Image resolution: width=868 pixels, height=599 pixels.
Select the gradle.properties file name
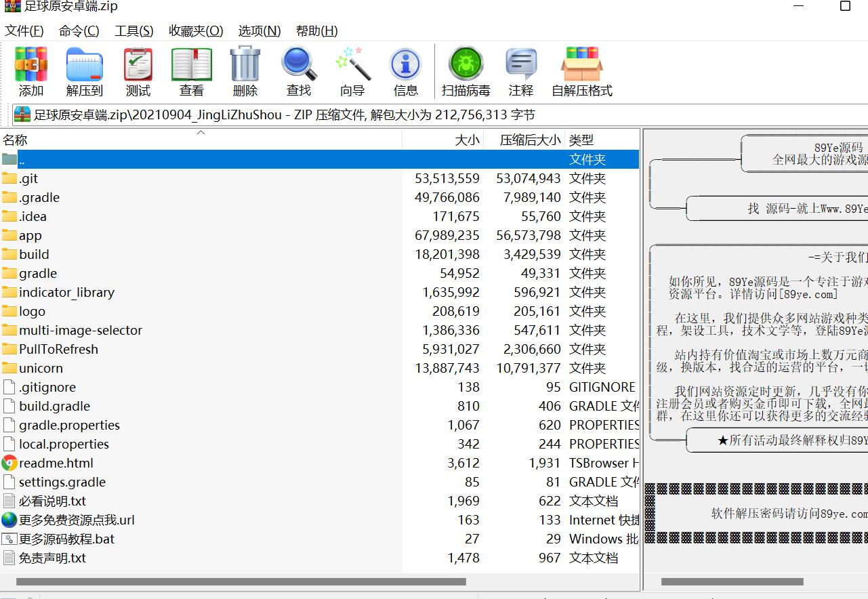tap(69, 425)
